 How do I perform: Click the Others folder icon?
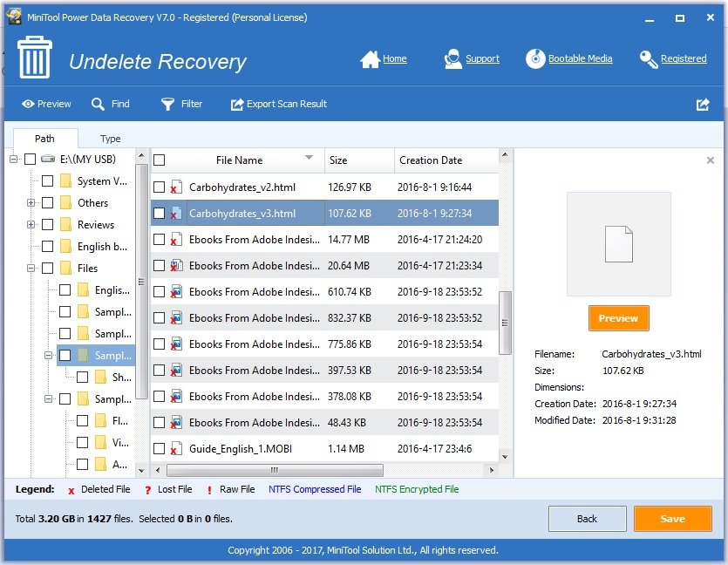66,203
